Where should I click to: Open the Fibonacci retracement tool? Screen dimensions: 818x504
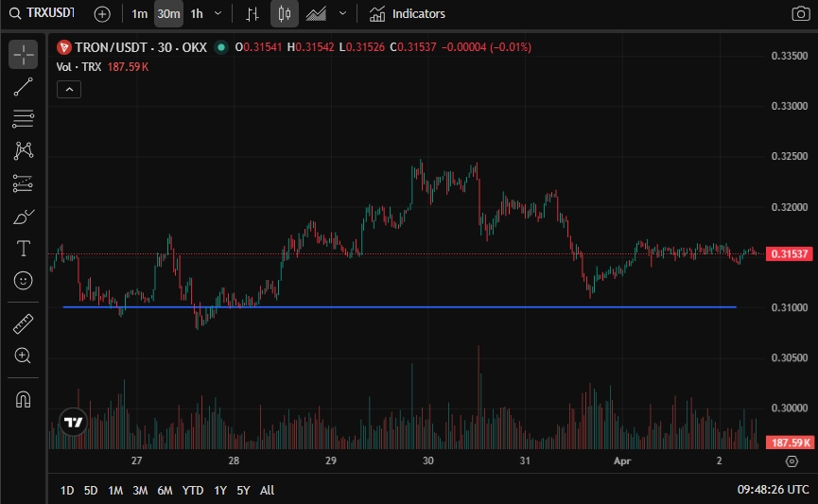[23, 119]
